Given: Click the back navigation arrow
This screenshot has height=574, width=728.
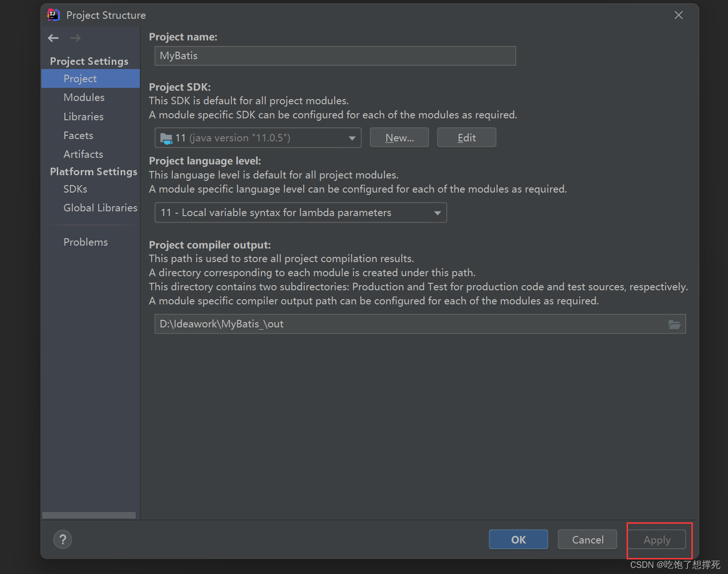Looking at the screenshot, I should 54,38.
